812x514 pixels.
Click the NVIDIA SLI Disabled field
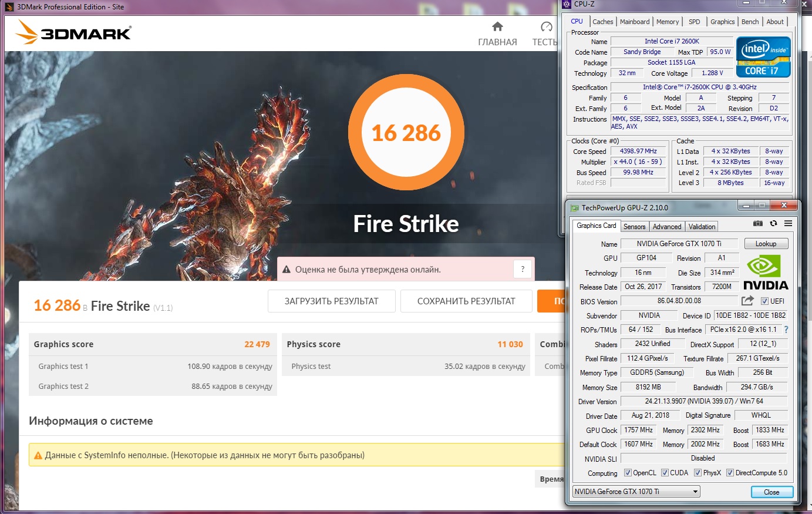click(x=704, y=458)
